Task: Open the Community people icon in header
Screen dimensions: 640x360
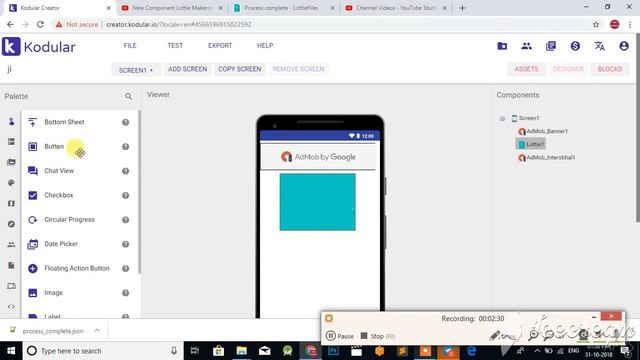Action: (527, 46)
